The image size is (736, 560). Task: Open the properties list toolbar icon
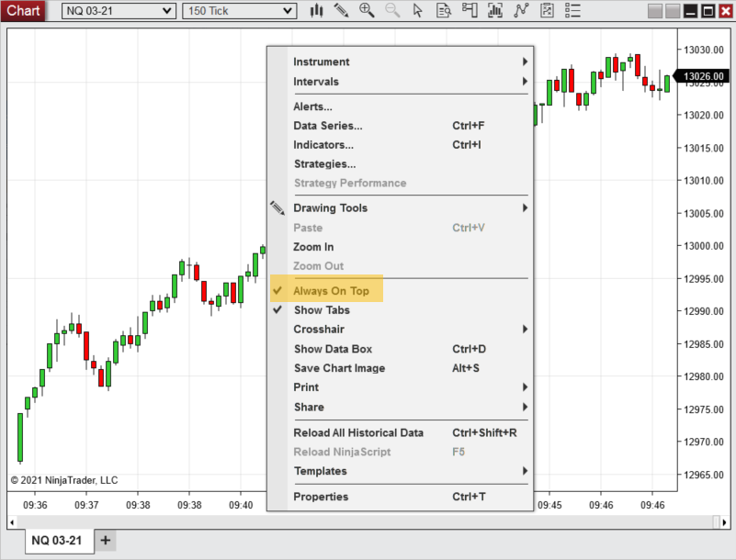click(x=572, y=10)
